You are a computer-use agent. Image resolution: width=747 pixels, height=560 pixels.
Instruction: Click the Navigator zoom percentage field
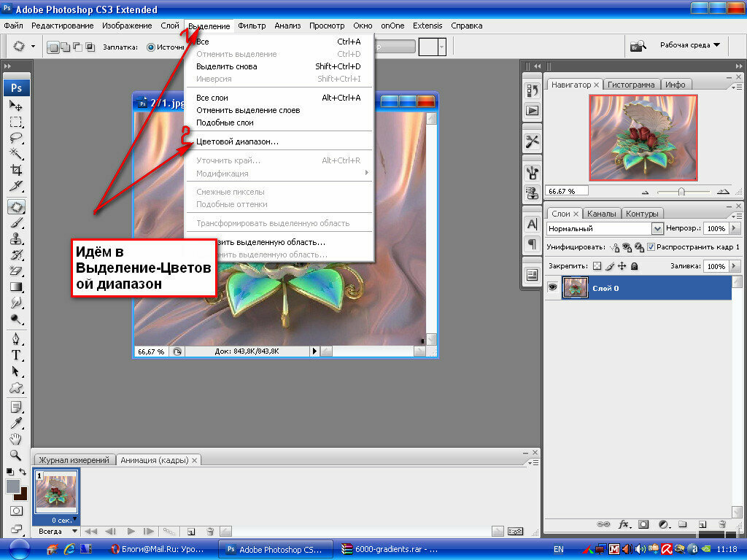566,191
